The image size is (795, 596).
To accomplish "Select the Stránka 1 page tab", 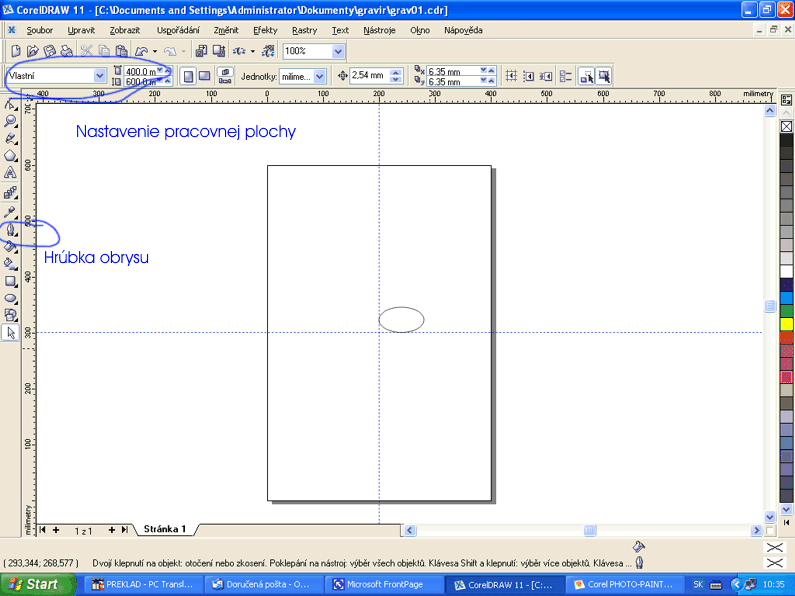I will coord(165,529).
